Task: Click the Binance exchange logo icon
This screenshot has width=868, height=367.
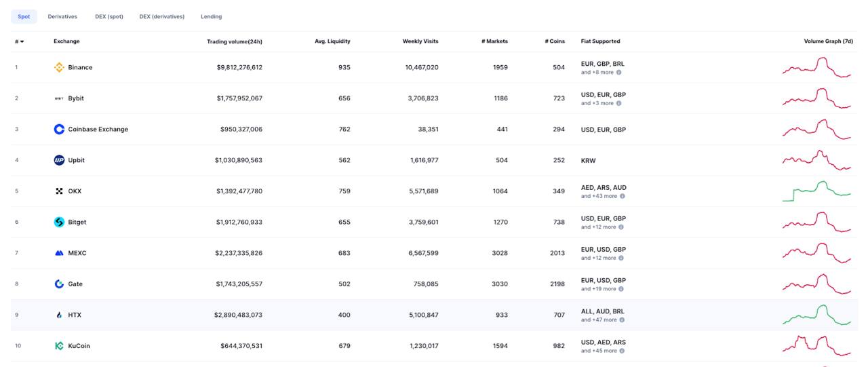Action: pyautogui.click(x=59, y=67)
